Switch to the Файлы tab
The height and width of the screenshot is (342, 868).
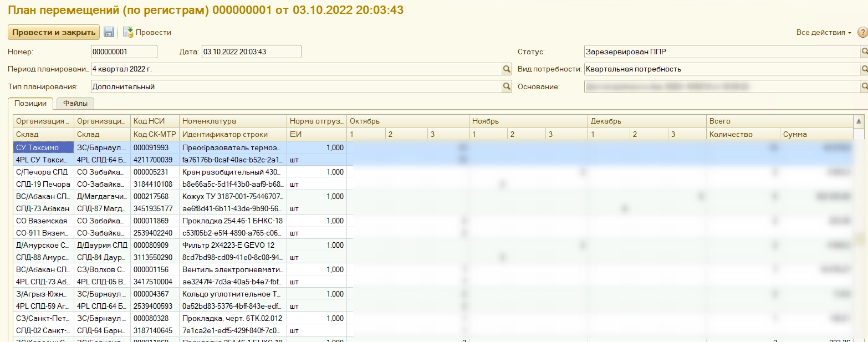(75, 103)
